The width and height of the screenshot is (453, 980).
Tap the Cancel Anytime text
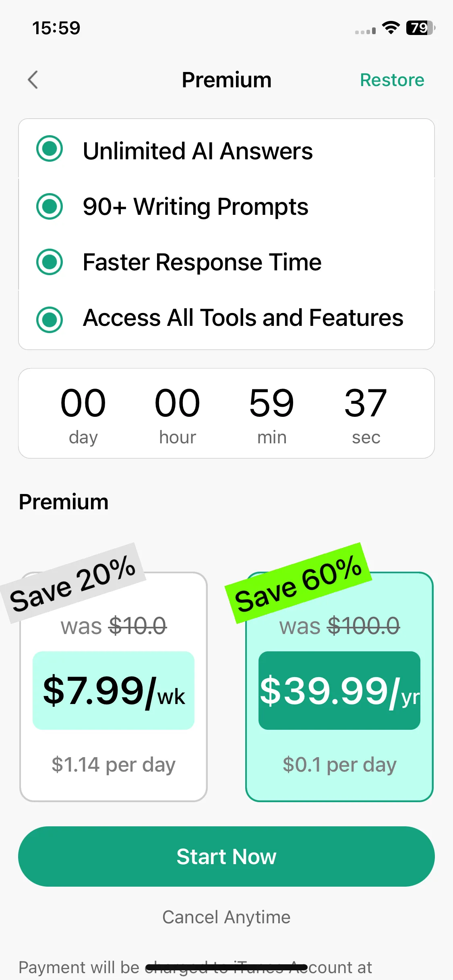pyautogui.click(x=226, y=917)
